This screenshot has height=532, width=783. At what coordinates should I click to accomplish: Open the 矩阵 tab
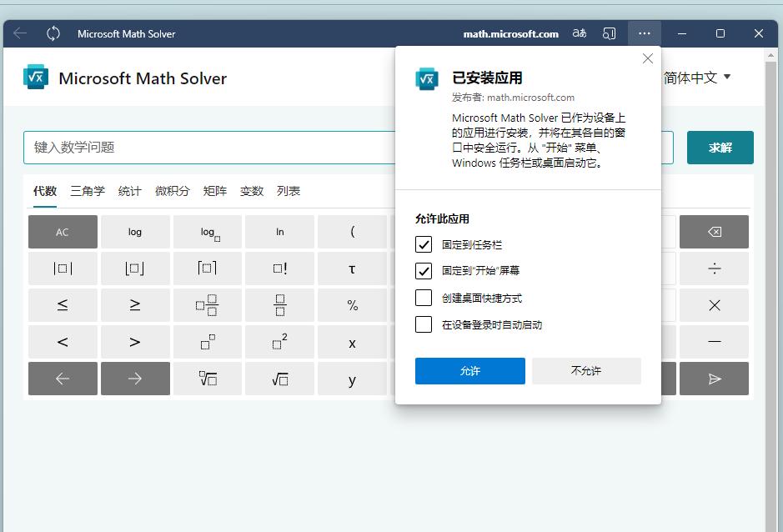pyautogui.click(x=215, y=191)
